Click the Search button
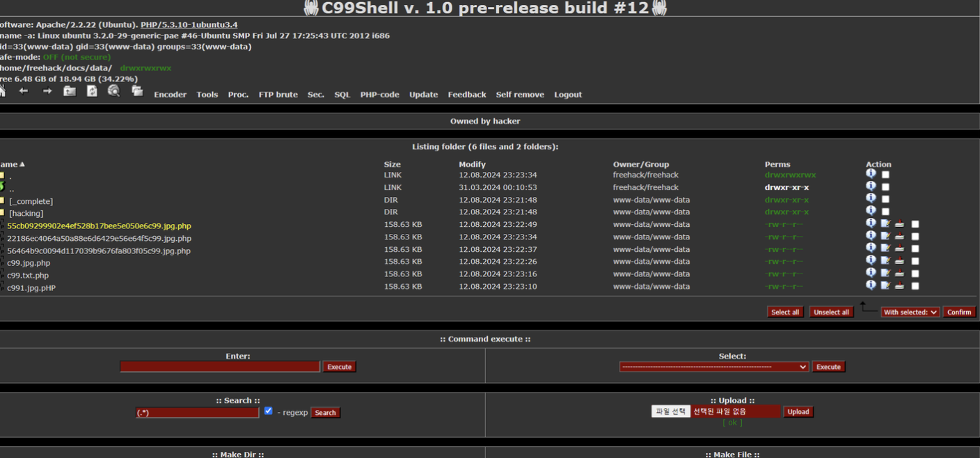 [x=325, y=413]
